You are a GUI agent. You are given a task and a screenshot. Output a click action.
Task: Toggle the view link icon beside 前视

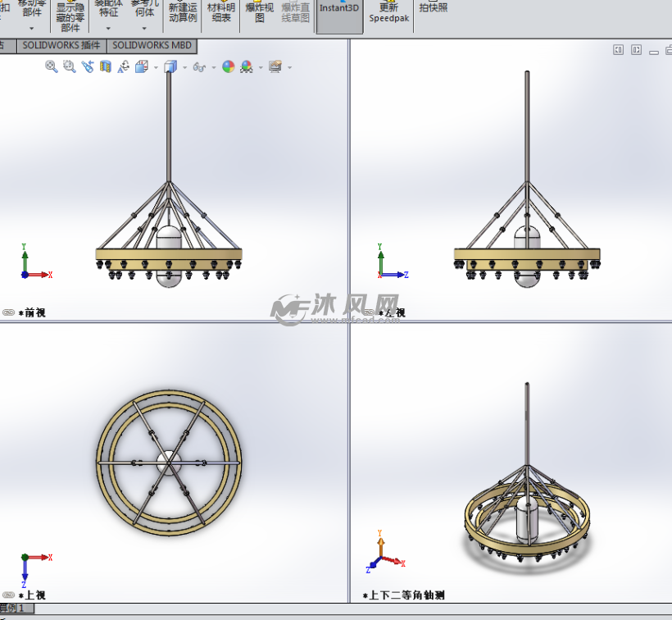point(8,312)
